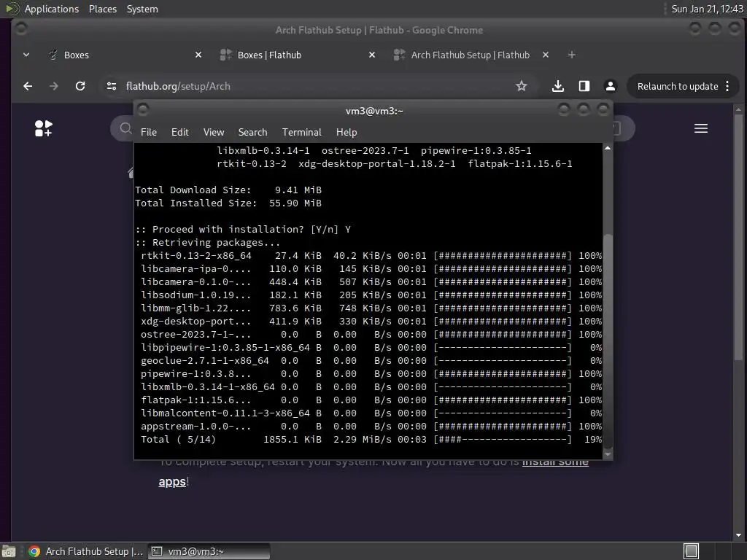This screenshot has height=560, width=747.
Task: Click the Proceed with installation prompt line
Action: point(243,230)
